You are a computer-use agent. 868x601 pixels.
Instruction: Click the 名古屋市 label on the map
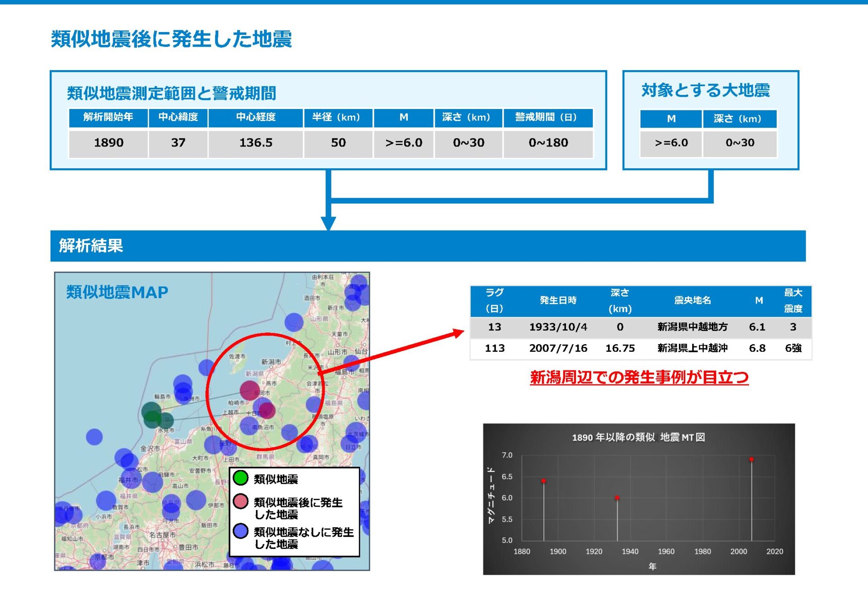pyautogui.click(x=162, y=535)
